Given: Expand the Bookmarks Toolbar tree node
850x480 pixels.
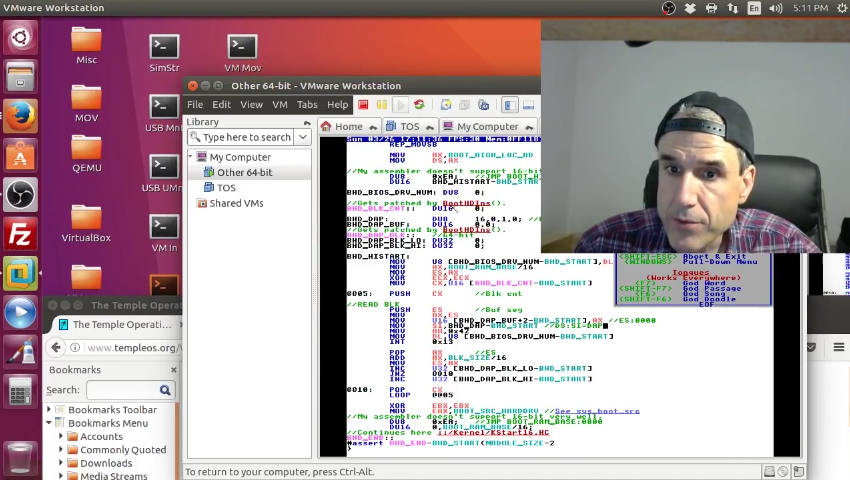Looking at the screenshot, I should tap(49, 409).
